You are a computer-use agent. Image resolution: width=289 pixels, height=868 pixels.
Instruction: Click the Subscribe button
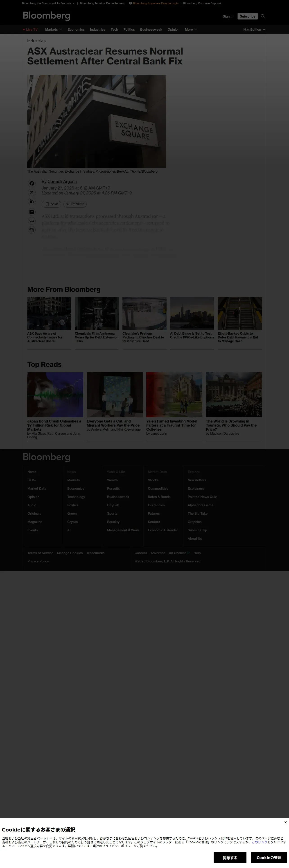coord(248,16)
